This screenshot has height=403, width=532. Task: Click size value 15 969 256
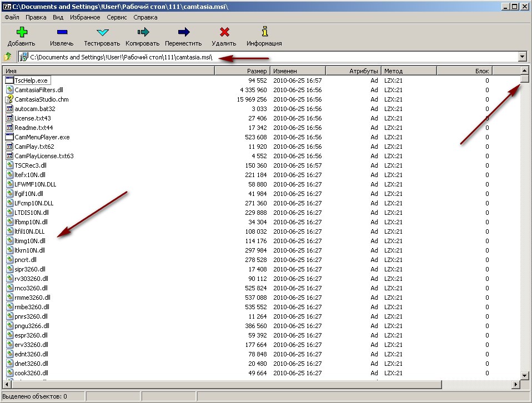coord(252,99)
